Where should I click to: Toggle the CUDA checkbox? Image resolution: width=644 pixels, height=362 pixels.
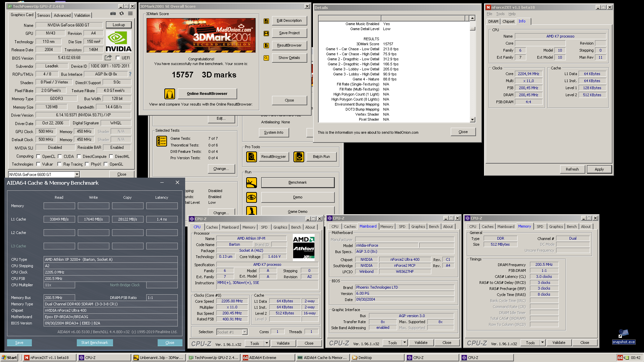[60, 157]
